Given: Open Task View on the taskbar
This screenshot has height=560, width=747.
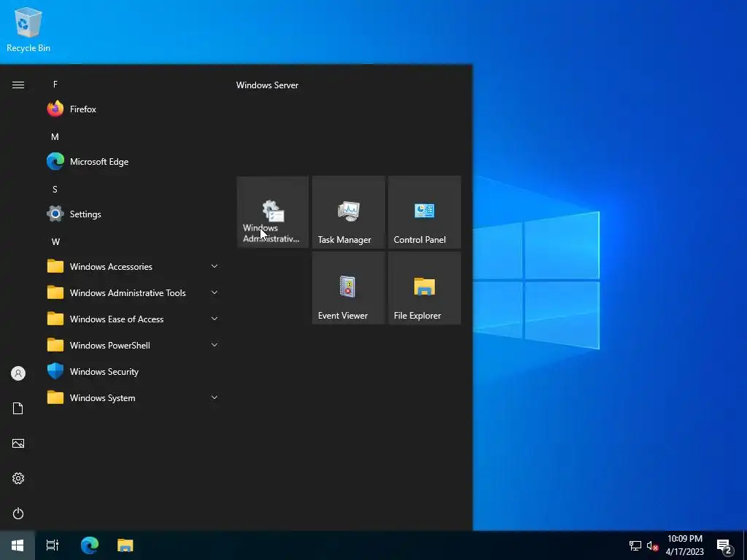Looking at the screenshot, I should coord(53,545).
